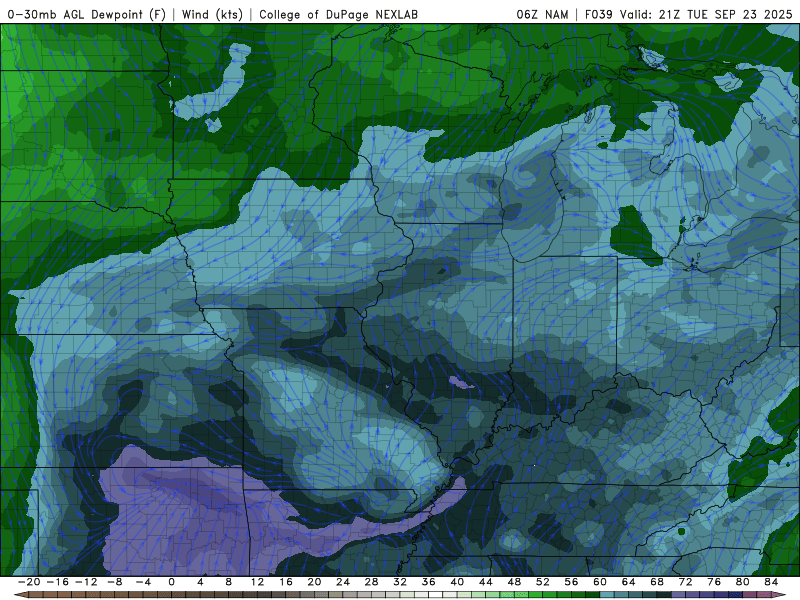Click the "Valid: 21Z TUE SEP 23 2025" text
The height and width of the screenshot is (600, 800).
click(706, 14)
